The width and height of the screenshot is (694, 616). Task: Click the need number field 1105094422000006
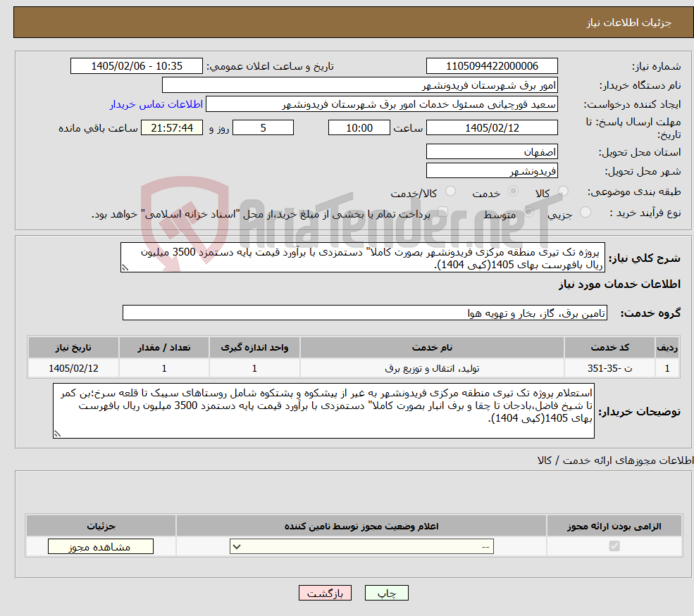pyautogui.click(x=492, y=66)
